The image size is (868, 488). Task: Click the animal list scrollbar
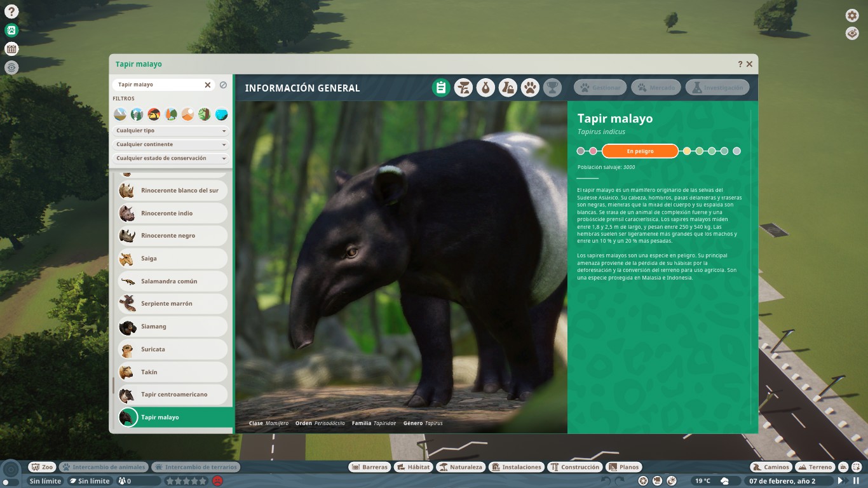(x=114, y=386)
